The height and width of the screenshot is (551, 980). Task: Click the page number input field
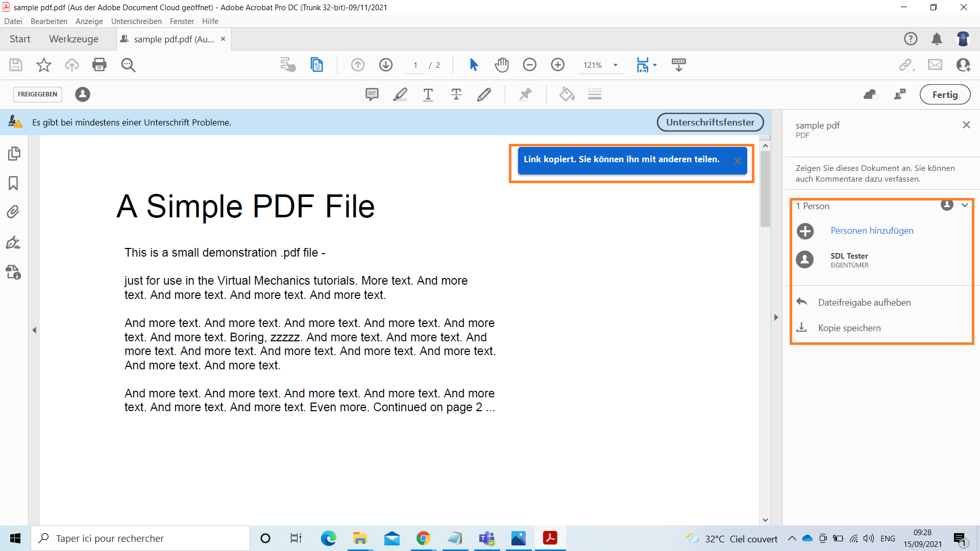(415, 65)
